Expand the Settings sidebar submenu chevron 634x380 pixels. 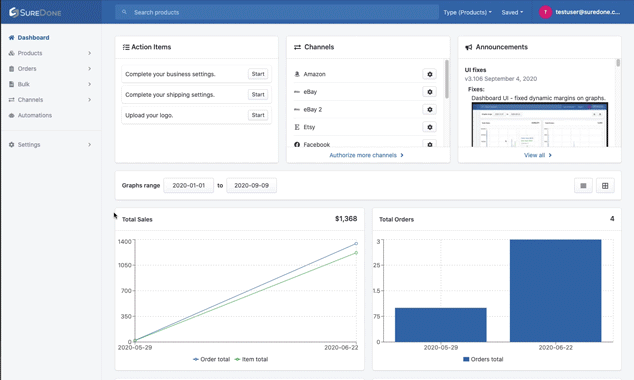[x=89, y=144]
